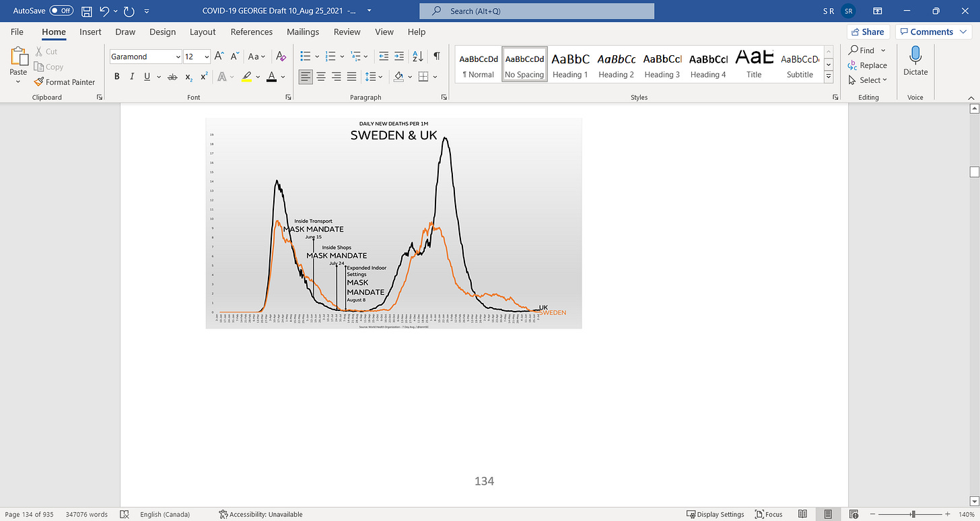Switch to the View tab

tap(384, 32)
